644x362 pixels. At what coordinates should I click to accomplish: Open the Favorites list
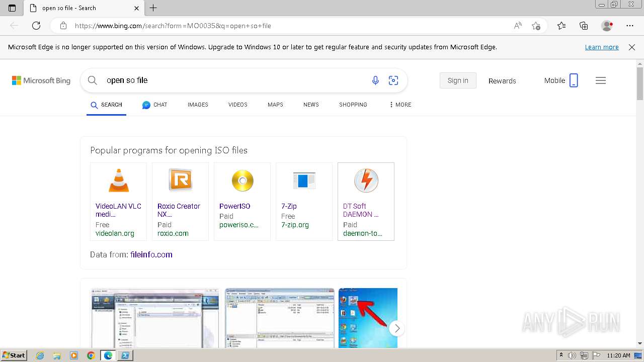point(561,26)
